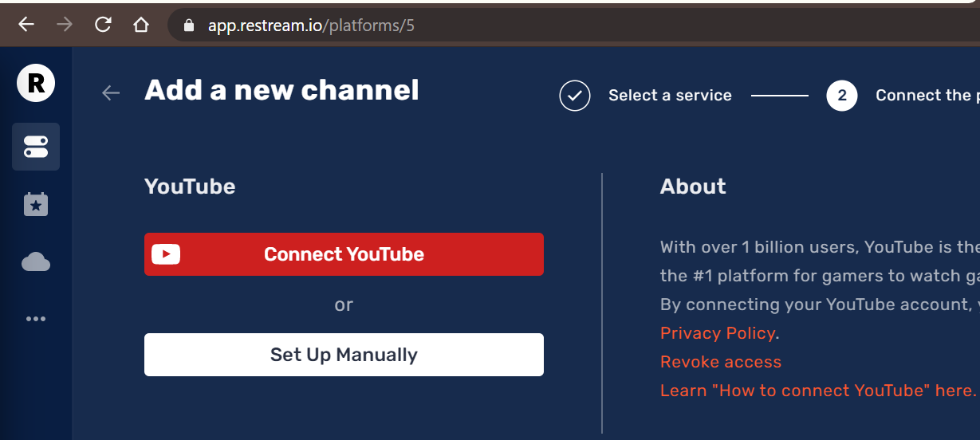Click the browser forward arrow

point(65,25)
